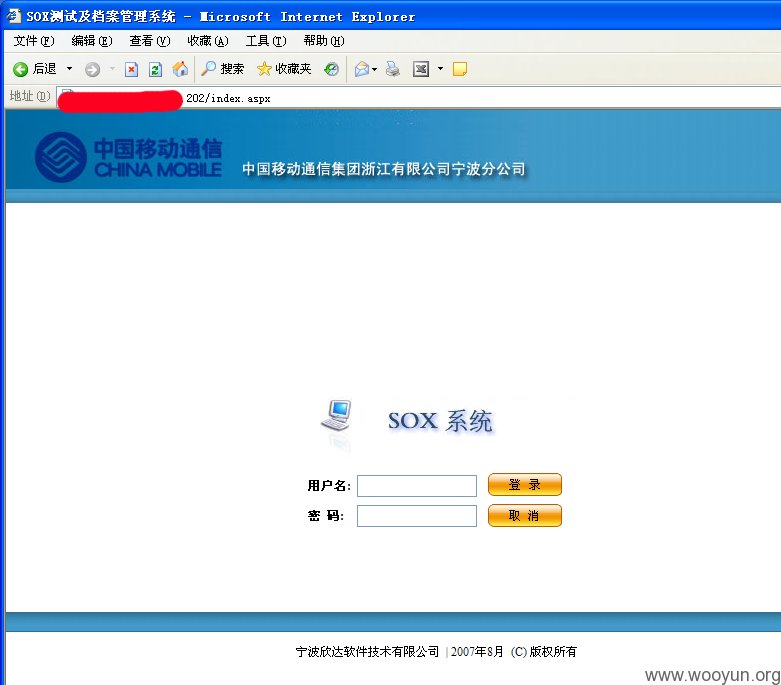Click the Edit page toolbar icon
781x685 pixels.
pyautogui.click(x=421, y=69)
